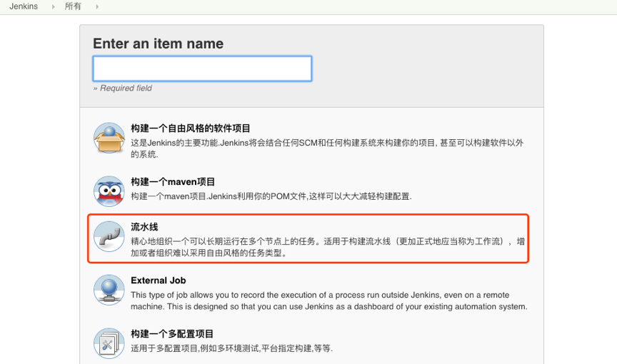The height and width of the screenshot is (364, 617).
Task: Click the maven POM description text
Action: pyautogui.click(x=271, y=196)
